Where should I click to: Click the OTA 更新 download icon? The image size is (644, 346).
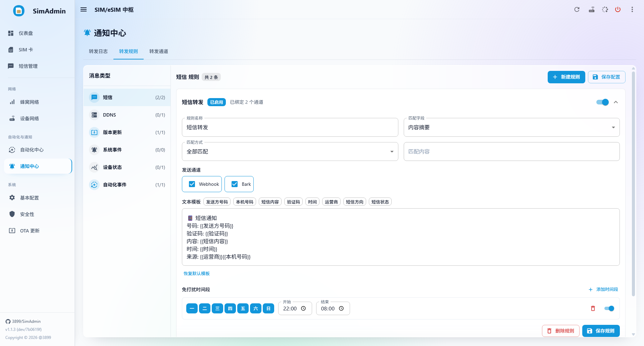coord(12,231)
